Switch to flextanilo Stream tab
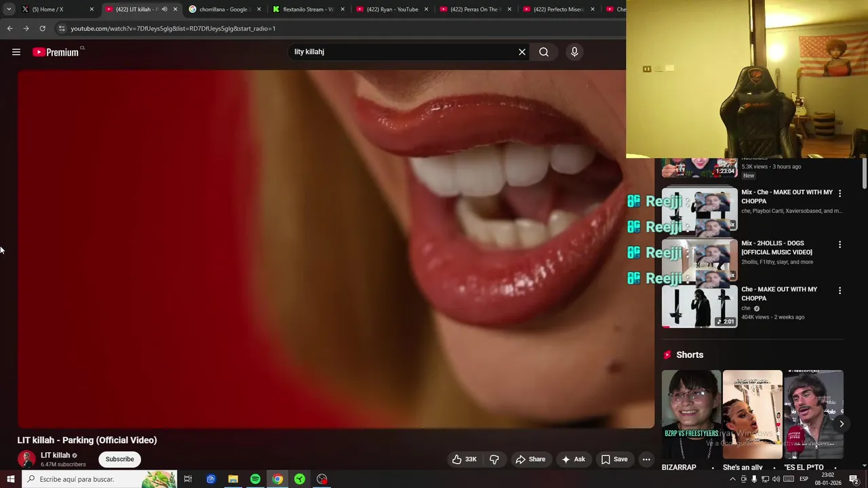This screenshot has height=488, width=868. 309,9
